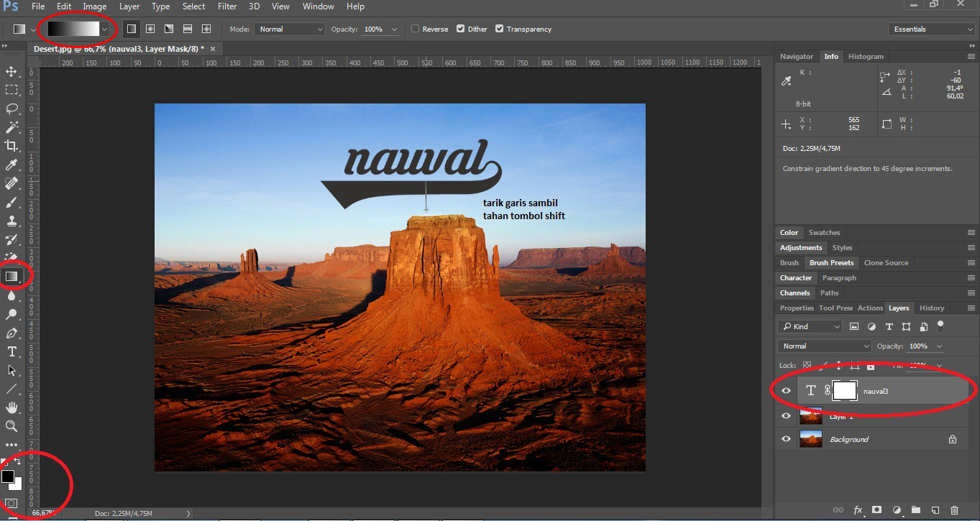The image size is (980, 521).
Task: Uncheck the Dither checkbox
Action: point(461,29)
